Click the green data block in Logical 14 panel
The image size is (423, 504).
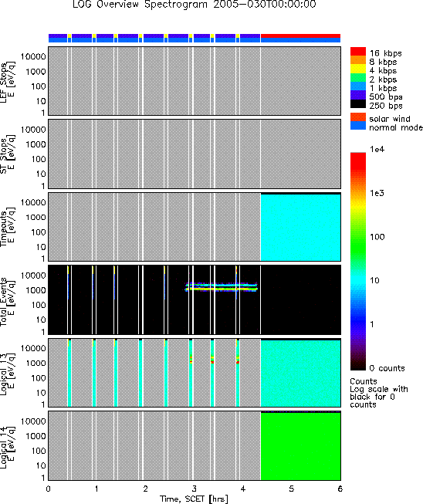[300, 446]
